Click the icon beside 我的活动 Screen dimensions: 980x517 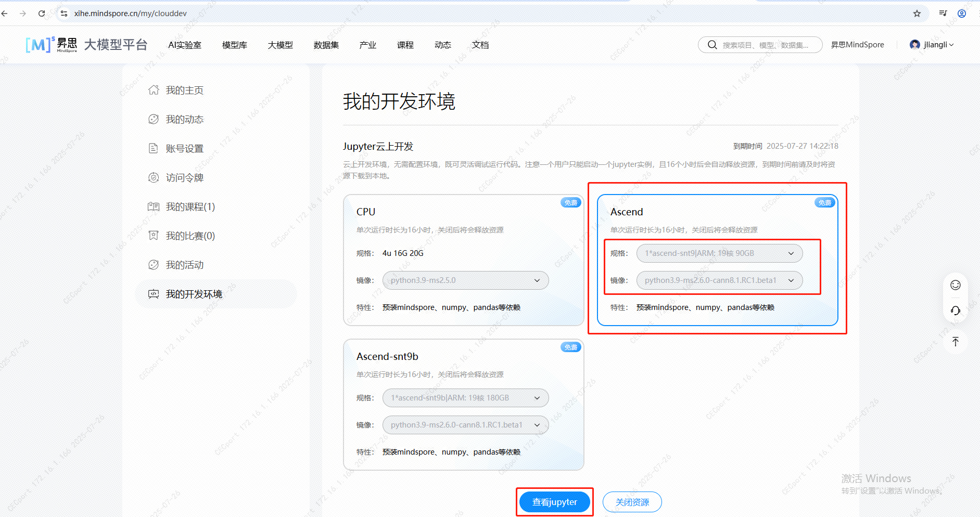(x=154, y=265)
